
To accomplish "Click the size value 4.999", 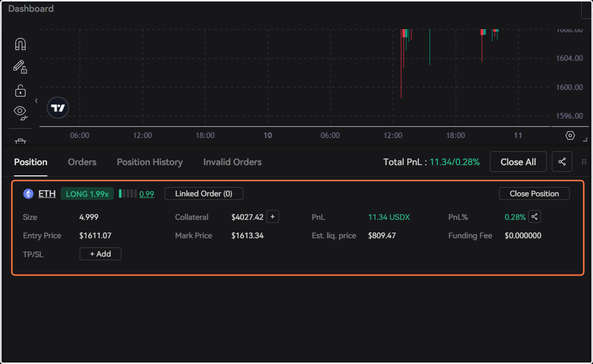I will pyautogui.click(x=89, y=217).
